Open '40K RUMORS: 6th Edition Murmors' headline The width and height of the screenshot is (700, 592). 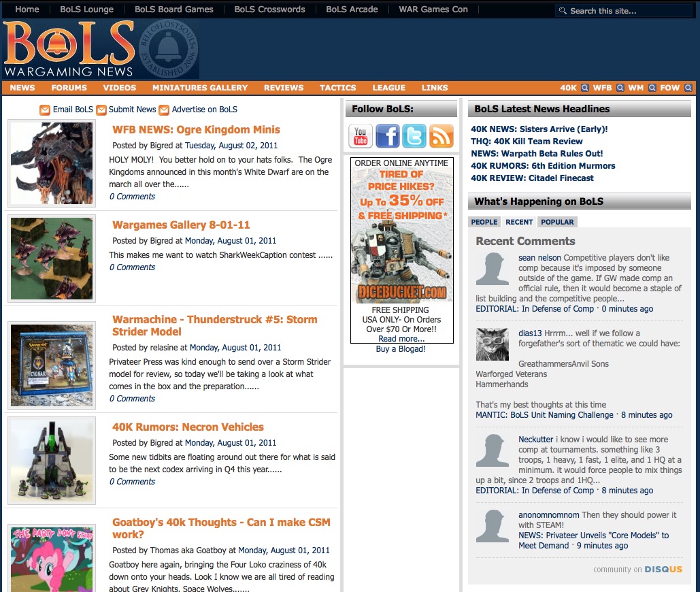tap(543, 165)
